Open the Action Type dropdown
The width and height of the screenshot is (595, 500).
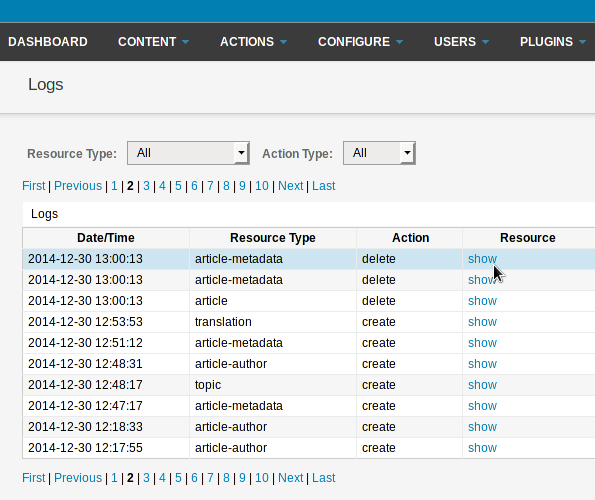[379, 153]
